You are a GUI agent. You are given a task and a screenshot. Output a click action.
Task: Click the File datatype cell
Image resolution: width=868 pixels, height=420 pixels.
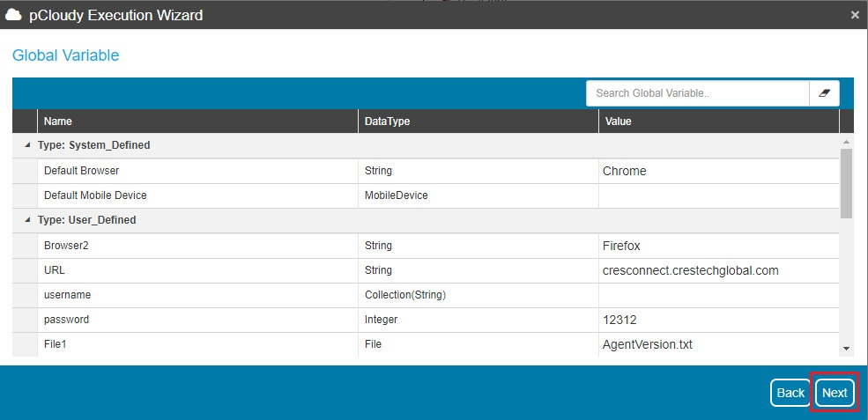479,345
